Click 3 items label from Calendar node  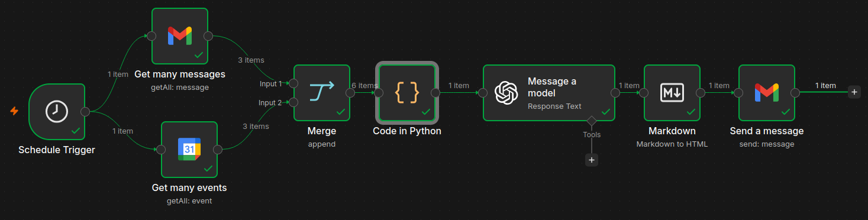pos(256,126)
